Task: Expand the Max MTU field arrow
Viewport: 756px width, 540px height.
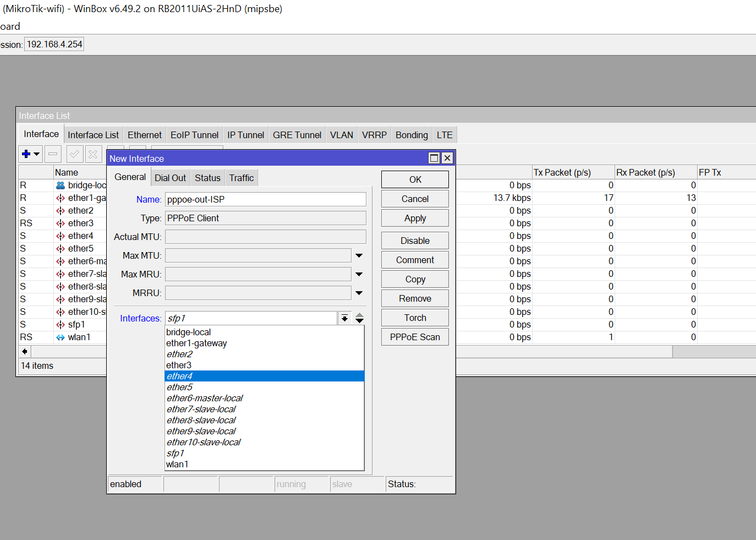Action: click(359, 255)
